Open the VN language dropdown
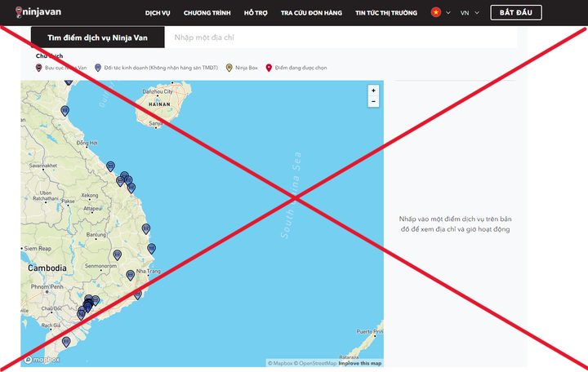The width and height of the screenshot is (588, 372). click(470, 13)
